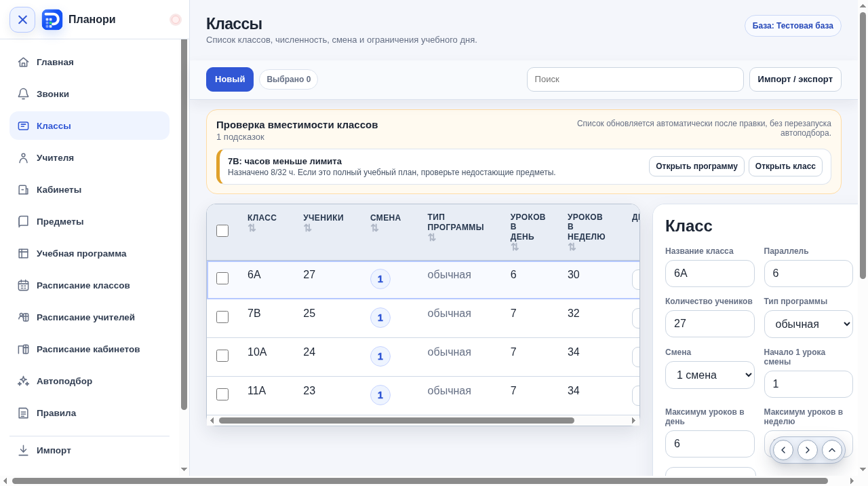Screen dimensions: 868x486
Task: Open the Смена dropdown showing 1 смена
Action: 710,375
